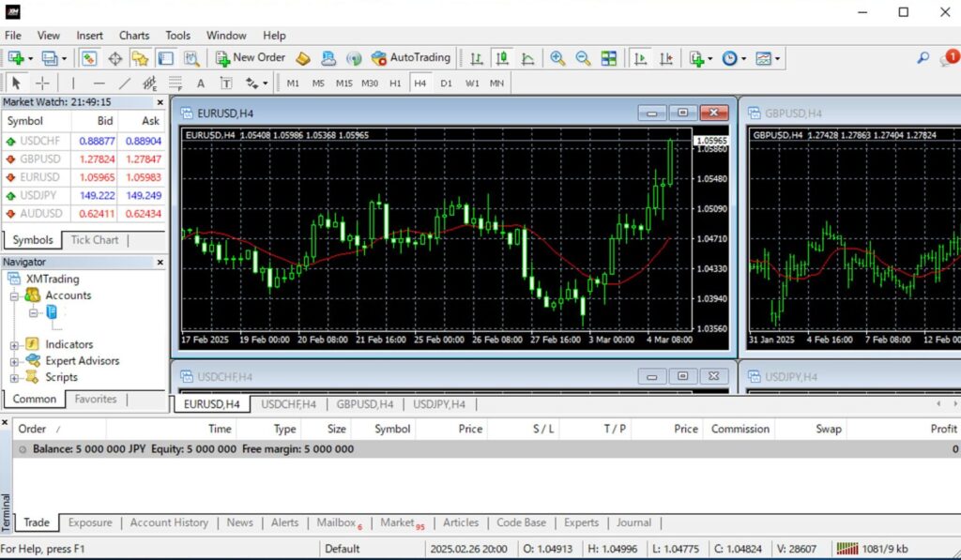Screen dimensions: 961x560
Task: Open the MetaEditor yellow book icon
Action: 303,58
